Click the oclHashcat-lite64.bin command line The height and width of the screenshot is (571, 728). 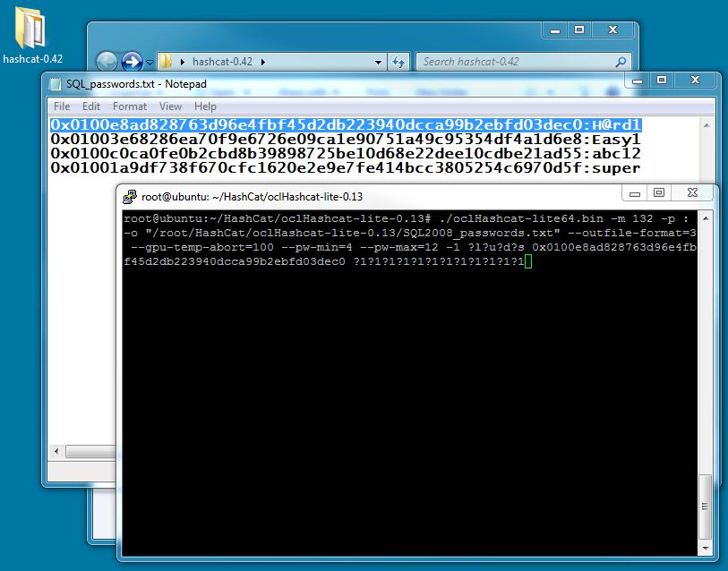pyautogui.click(x=407, y=218)
